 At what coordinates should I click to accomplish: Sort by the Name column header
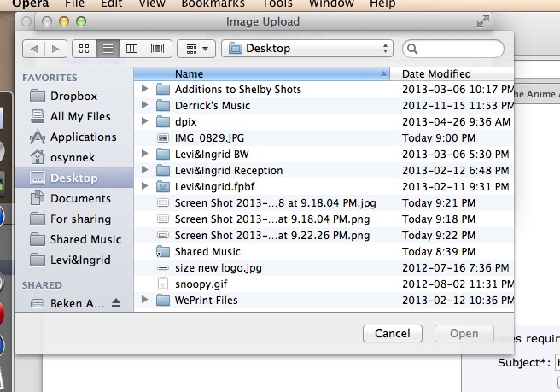point(261,74)
